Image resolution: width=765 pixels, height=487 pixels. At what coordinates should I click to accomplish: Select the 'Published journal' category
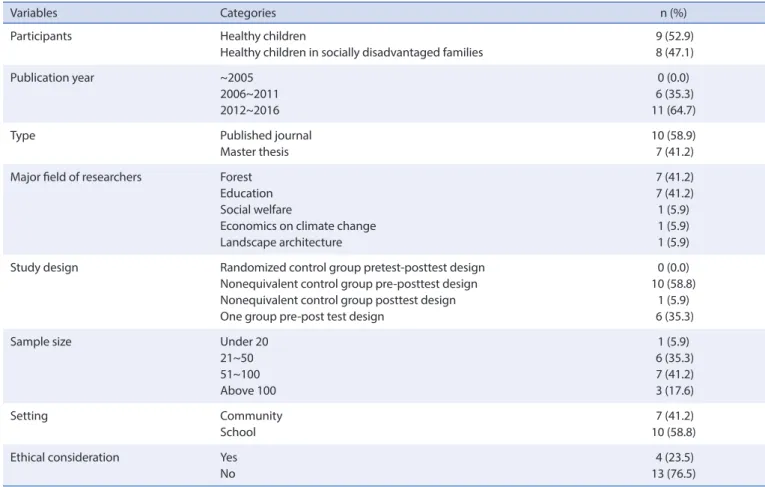pos(266,136)
